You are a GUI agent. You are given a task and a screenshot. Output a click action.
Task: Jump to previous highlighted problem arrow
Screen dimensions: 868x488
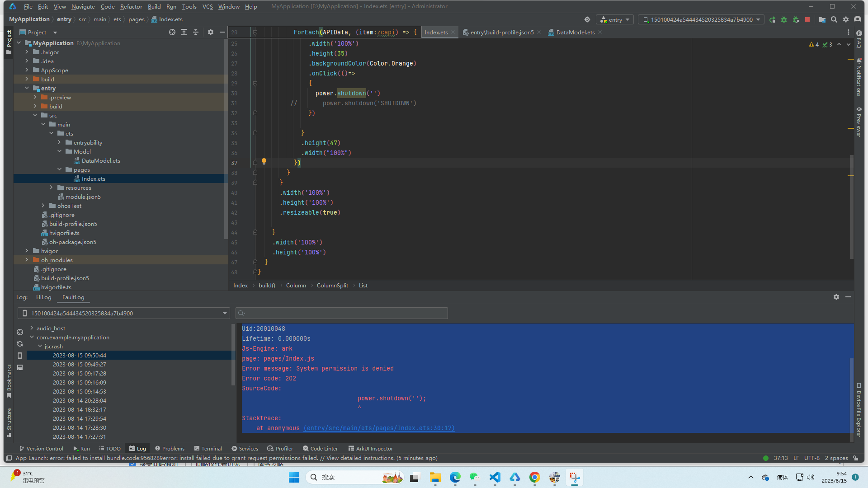pyautogui.click(x=839, y=44)
